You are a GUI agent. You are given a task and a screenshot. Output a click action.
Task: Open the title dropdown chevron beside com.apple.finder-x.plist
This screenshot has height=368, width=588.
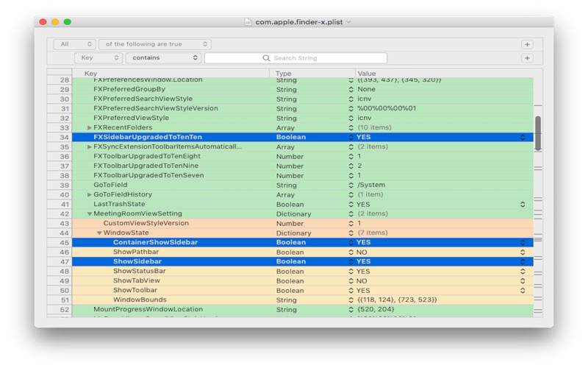[348, 22]
